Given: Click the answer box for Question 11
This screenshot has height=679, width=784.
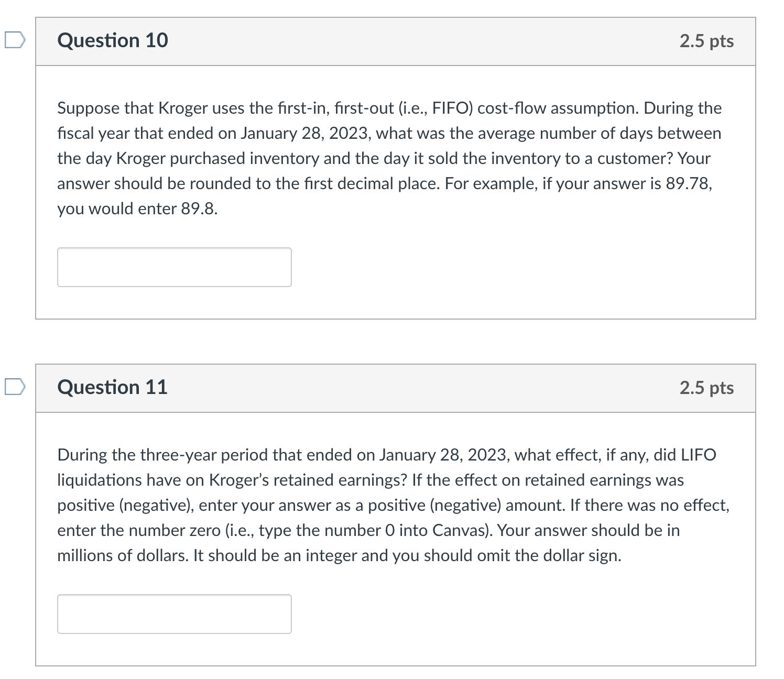Looking at the screenshot, I should pos(174,614).
